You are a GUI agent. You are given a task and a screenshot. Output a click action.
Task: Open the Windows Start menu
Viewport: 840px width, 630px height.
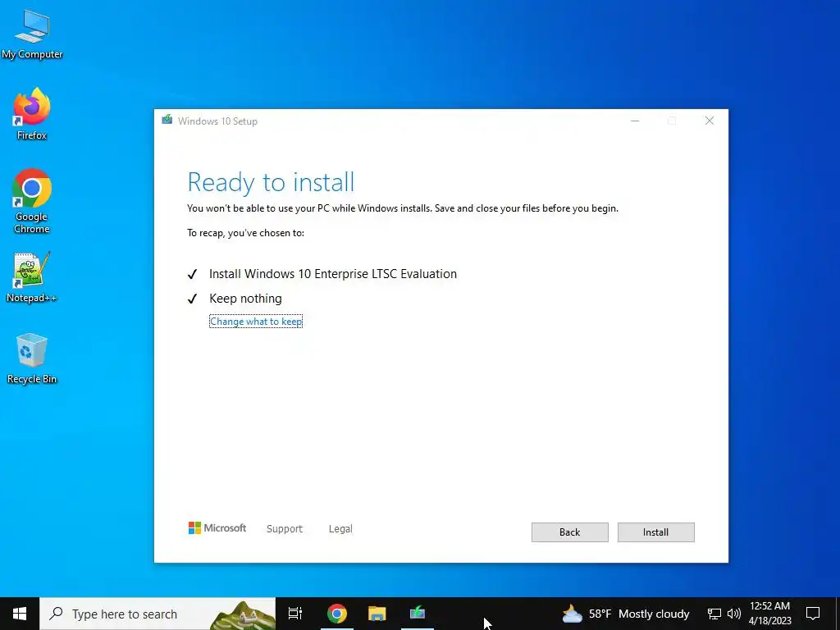tap(20, 614)
